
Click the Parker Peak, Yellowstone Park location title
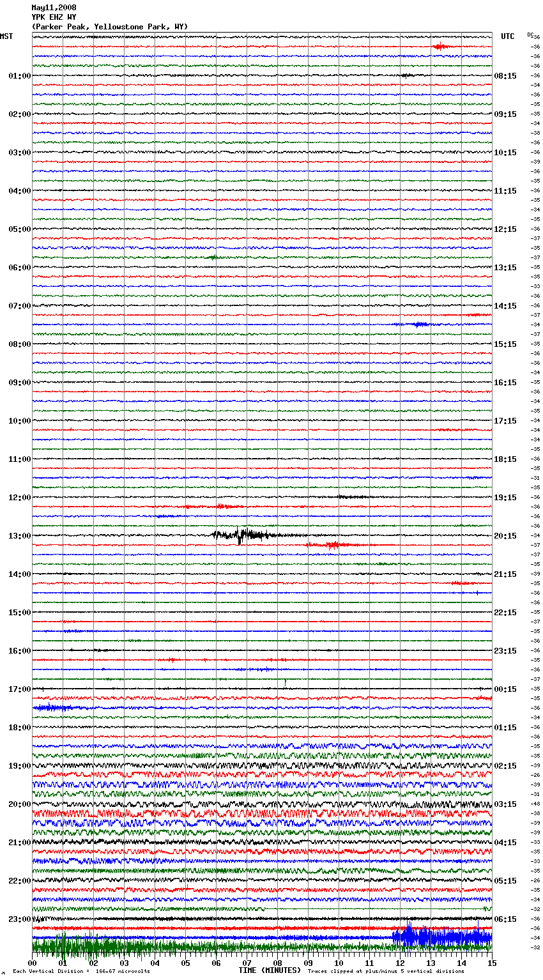pyautogui.click(x=110, y=27)
